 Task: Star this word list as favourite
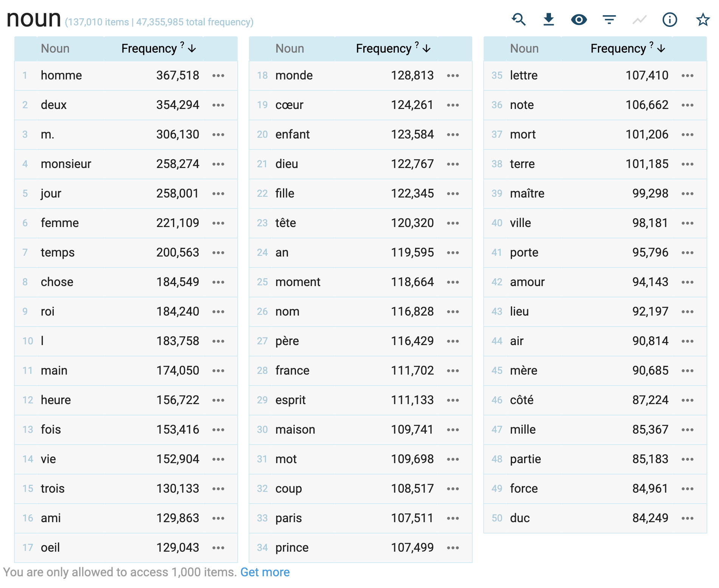point(703,19)
